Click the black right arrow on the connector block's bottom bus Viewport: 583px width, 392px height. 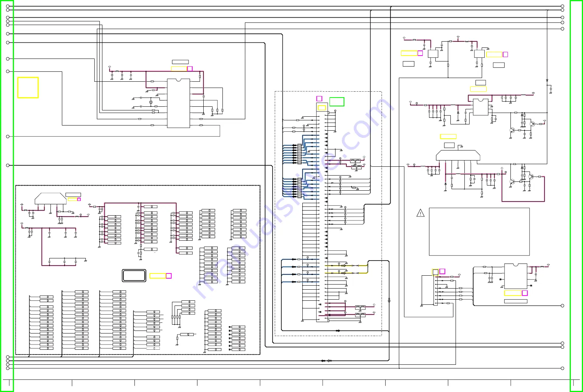click(338, 331)
